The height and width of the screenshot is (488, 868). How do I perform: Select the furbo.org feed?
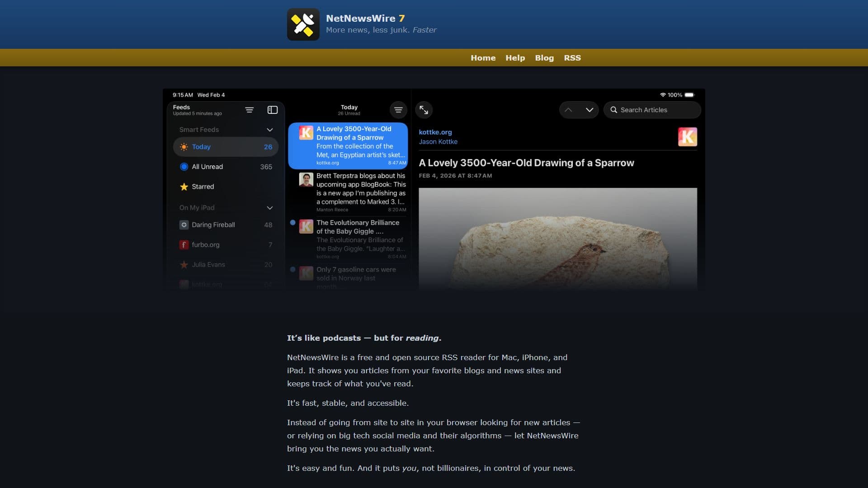coord(226,244)
